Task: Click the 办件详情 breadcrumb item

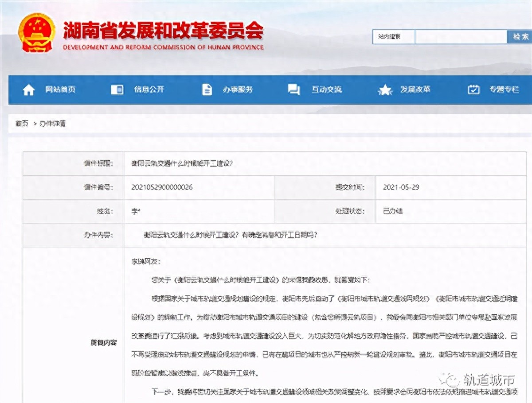Action: point(52,124)
